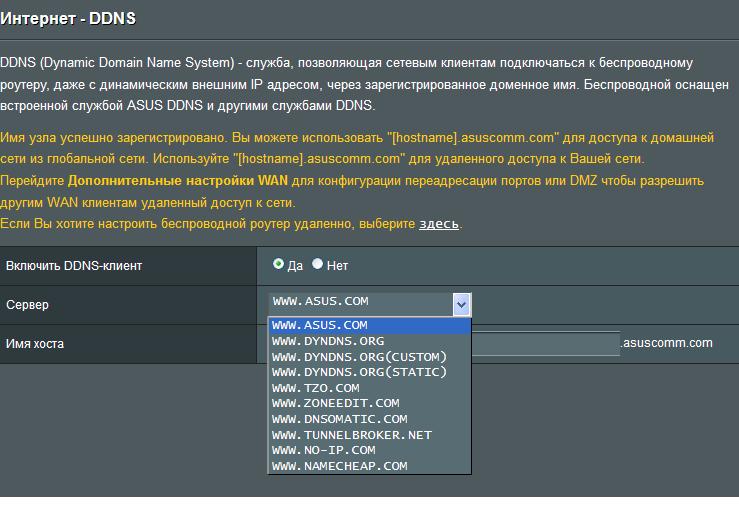The image size is (739, 512).
Task: Select the 'Да' radio button
Action: click(x=278, y=264)
